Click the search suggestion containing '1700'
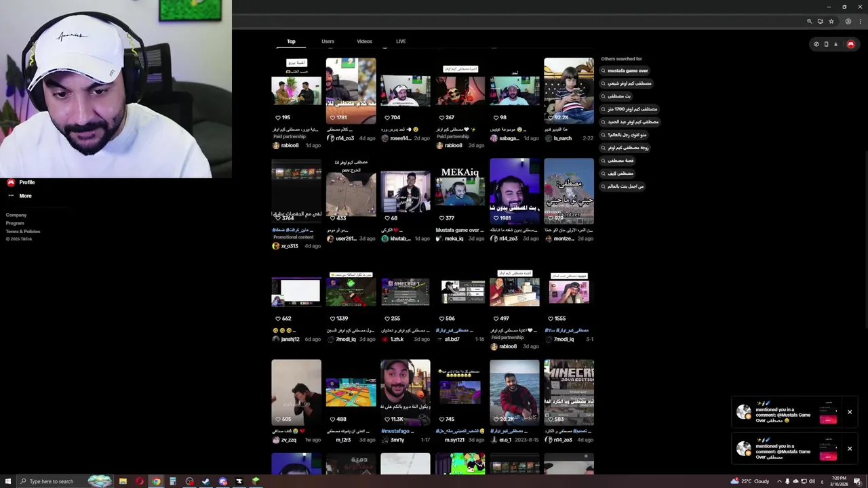Image resolution: width=868 pixels, height=488 pixels. coord(629,109)
